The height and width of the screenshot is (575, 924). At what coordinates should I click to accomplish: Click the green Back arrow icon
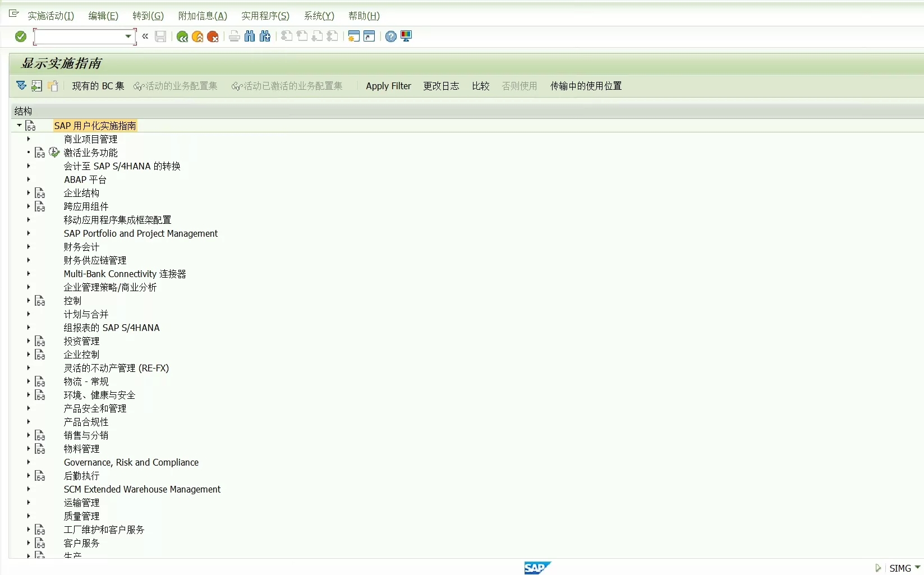tap(182, 36)
